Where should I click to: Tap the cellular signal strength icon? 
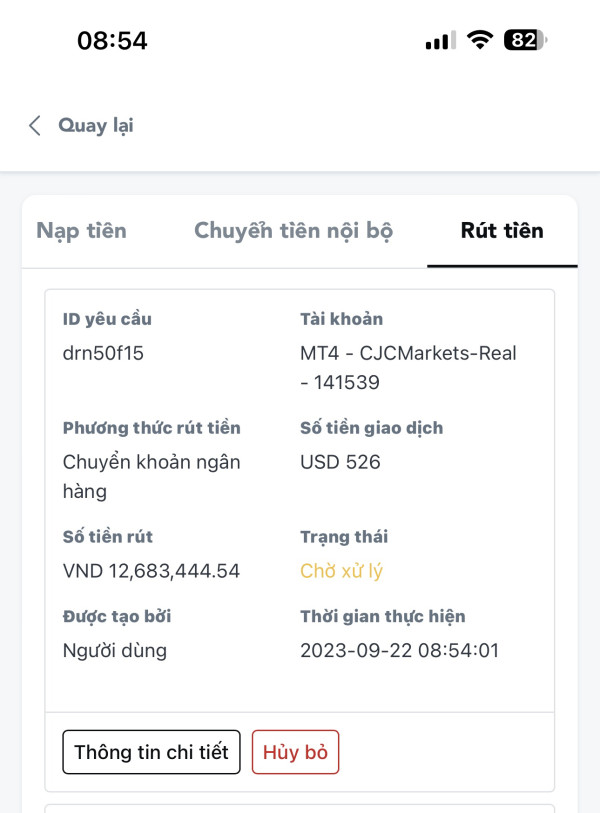[440, 40]
